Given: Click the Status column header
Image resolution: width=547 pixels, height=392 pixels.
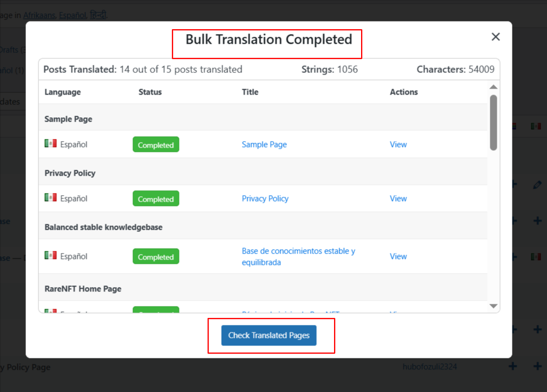Looking at the screenshot, I should (150, 92).
